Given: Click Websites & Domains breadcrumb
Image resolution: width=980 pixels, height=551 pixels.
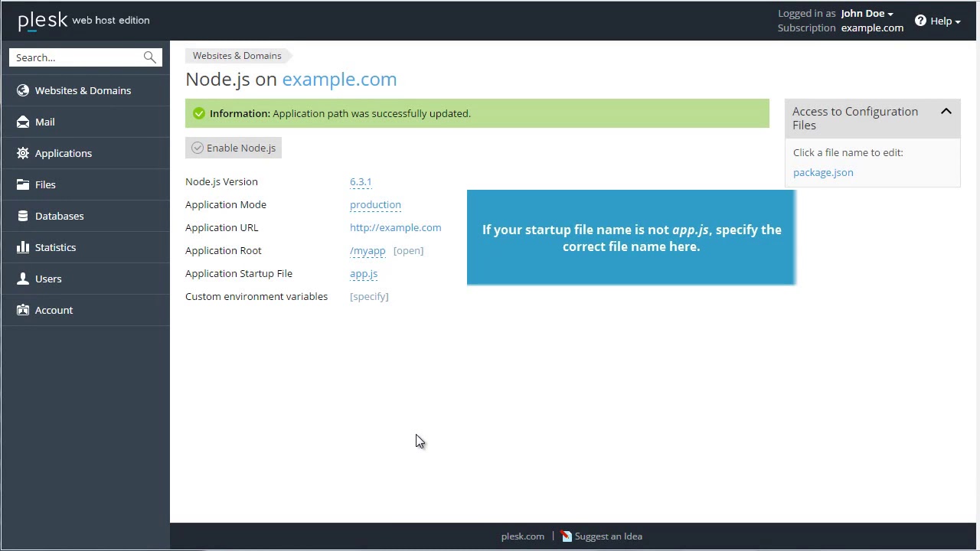Looking at the screenshot, I should point(237,55).
